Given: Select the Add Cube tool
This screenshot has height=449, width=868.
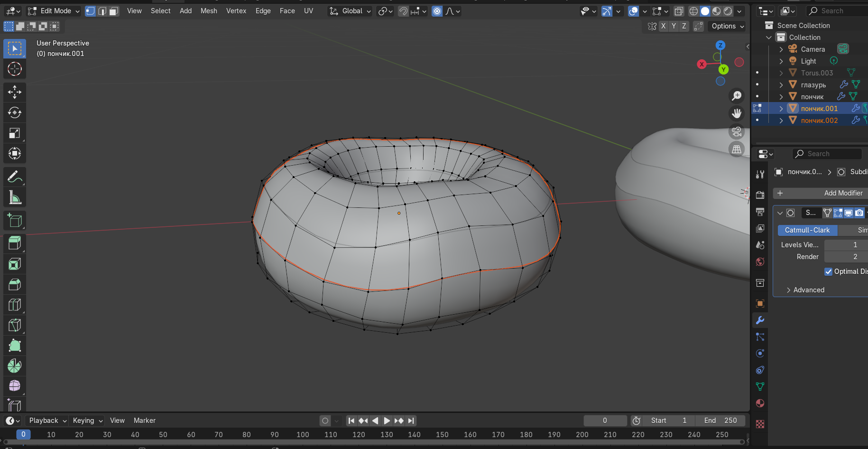Looking at the screenshot, I should tap(15, 220).
